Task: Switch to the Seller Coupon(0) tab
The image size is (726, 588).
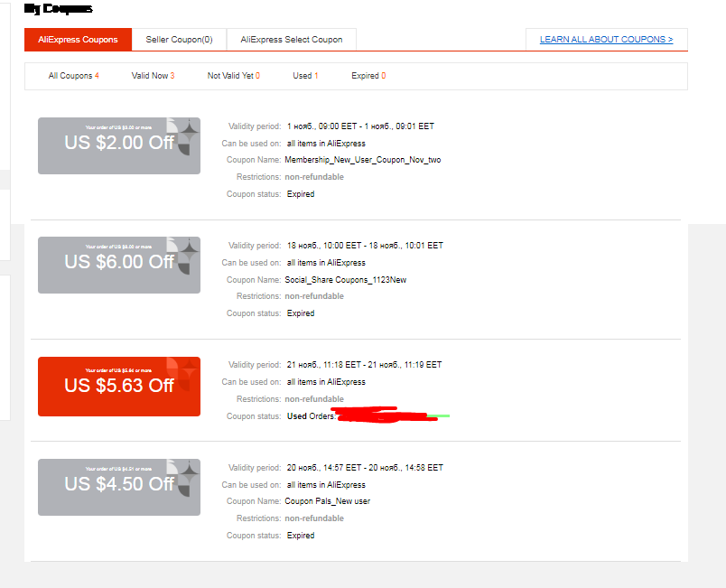Action: [x=179, y=40]
